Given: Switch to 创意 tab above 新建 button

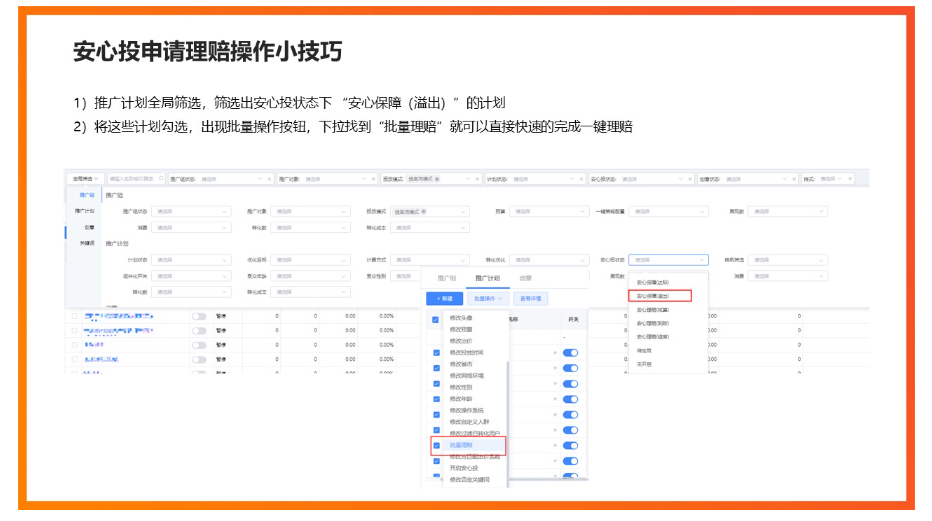Looking at the screenshot, I should coord(525,278).
